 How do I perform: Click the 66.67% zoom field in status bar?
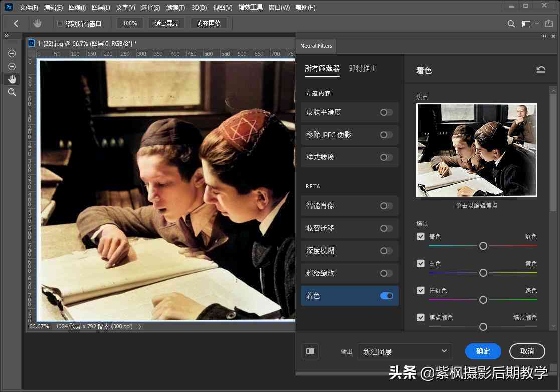click(x=39, y=326)
